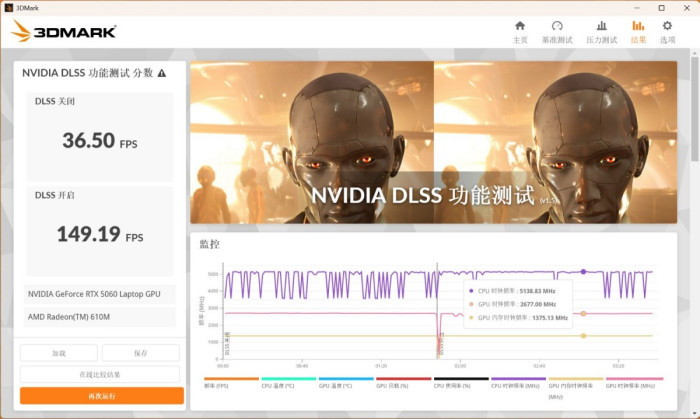Image resolution: width=700 pixels, height=419 pixels.
Task: Click the 3DMark title bar app icon
Action: click(x=8, y=8)
